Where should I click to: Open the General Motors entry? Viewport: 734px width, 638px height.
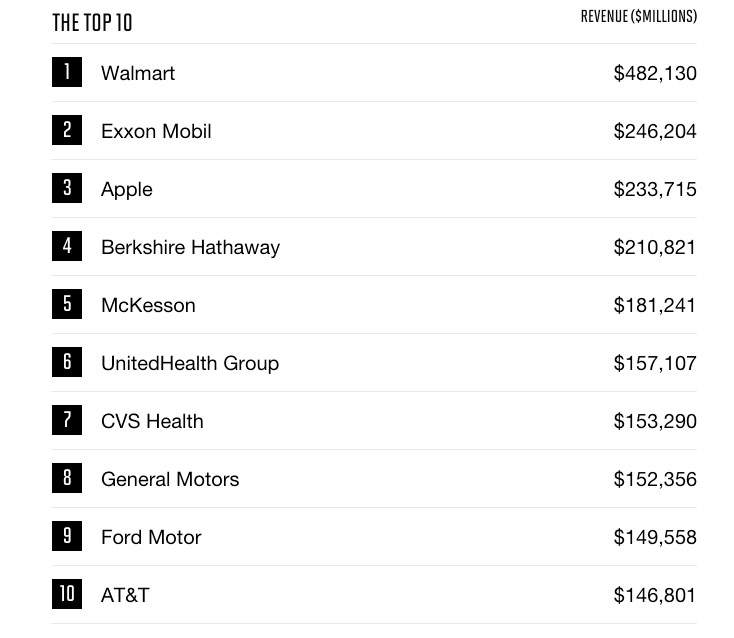coord(170,479)
